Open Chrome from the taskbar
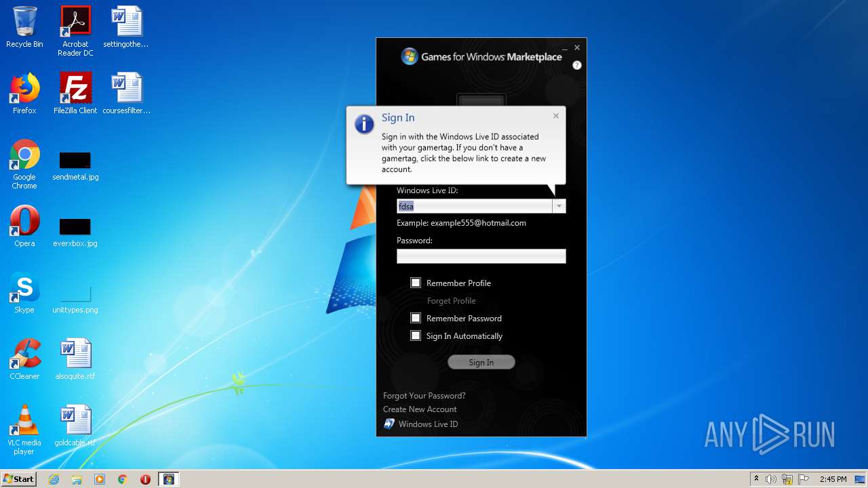The width and height of the screenshot is (868, 488). 123,479
